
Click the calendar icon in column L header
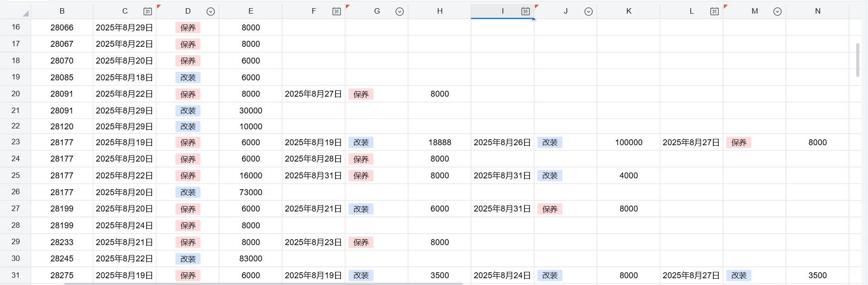[714, 11]
